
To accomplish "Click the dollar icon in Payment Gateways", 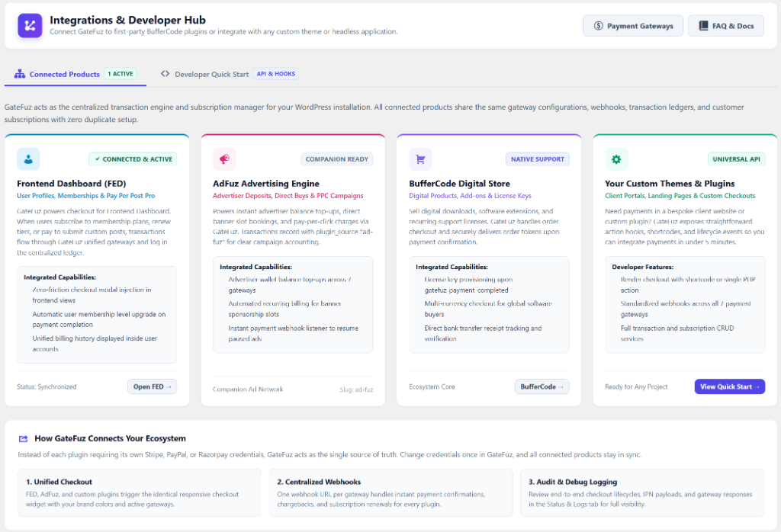I will click(x=598, y=26).
